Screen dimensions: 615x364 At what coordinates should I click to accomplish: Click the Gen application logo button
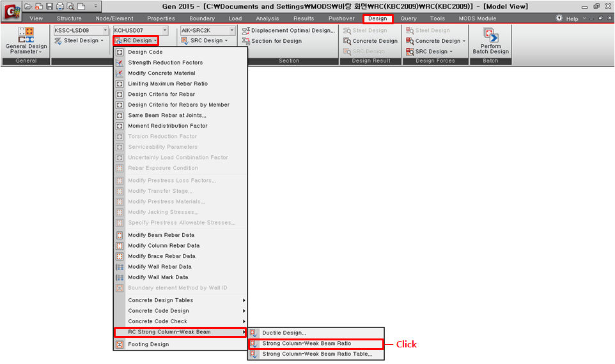pyautogui.click(x=12, y=11)
